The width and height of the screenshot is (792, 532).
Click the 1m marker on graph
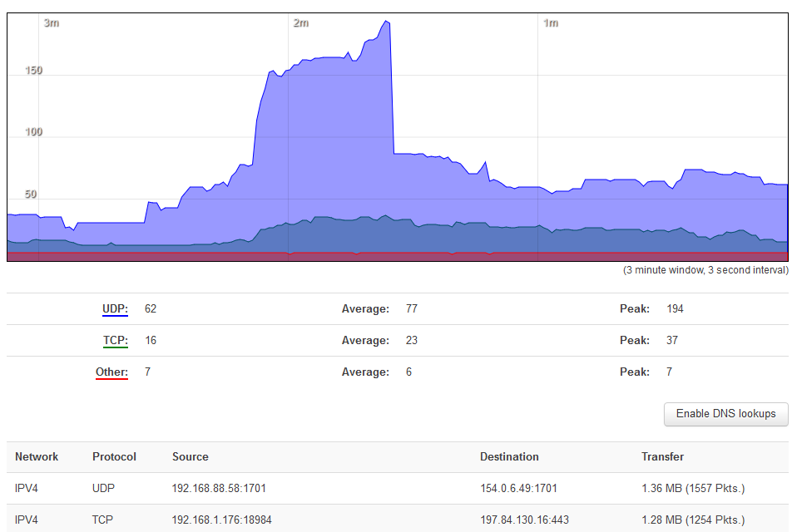click(551, 22)
